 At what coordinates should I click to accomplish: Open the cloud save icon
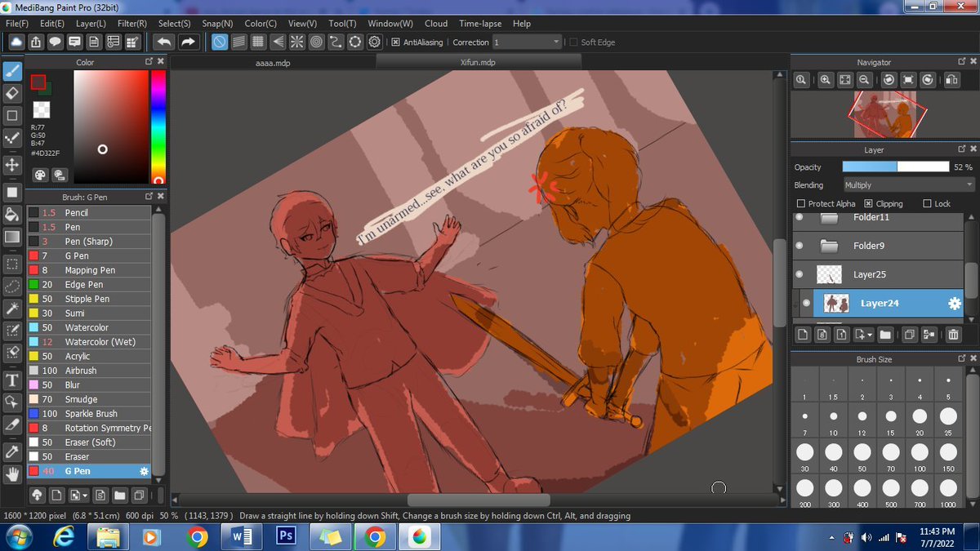pyautogui.click(x=16, y=42)
